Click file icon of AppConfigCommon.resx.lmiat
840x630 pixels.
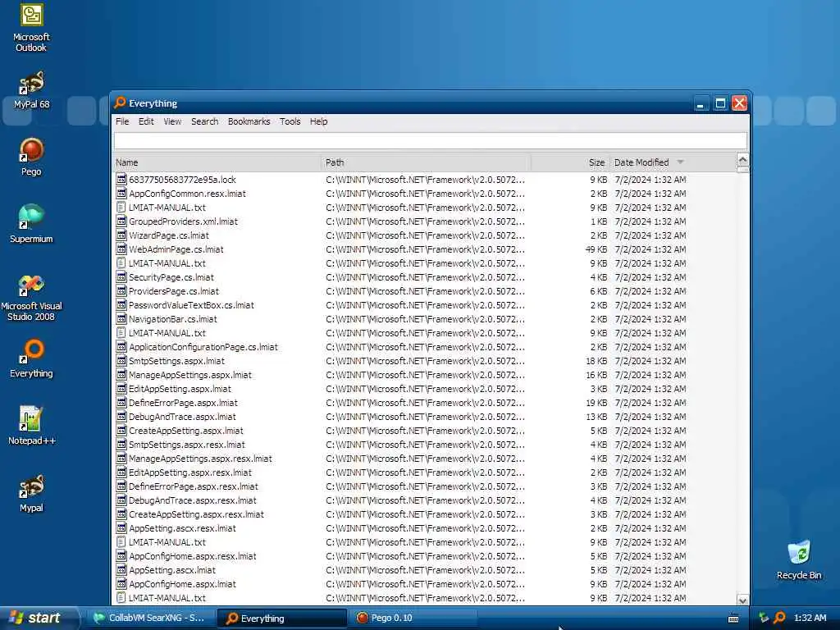pyautogui.click(x=121, y=194)
